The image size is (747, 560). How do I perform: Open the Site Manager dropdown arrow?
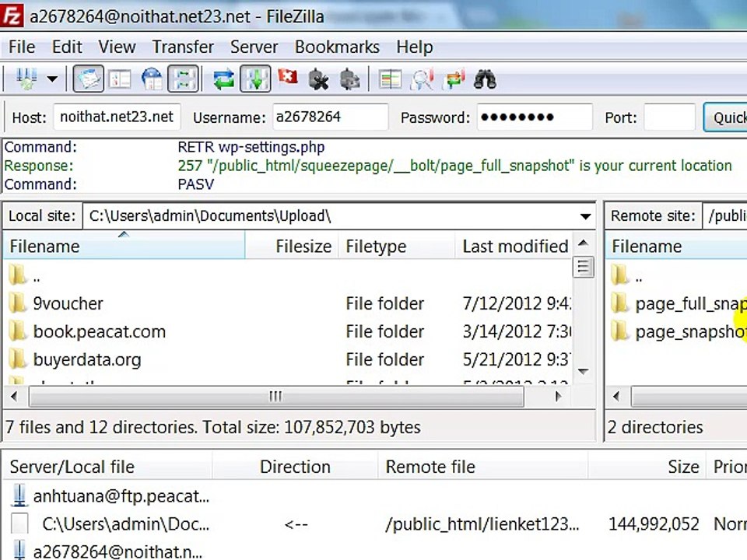tap(52, 79)
